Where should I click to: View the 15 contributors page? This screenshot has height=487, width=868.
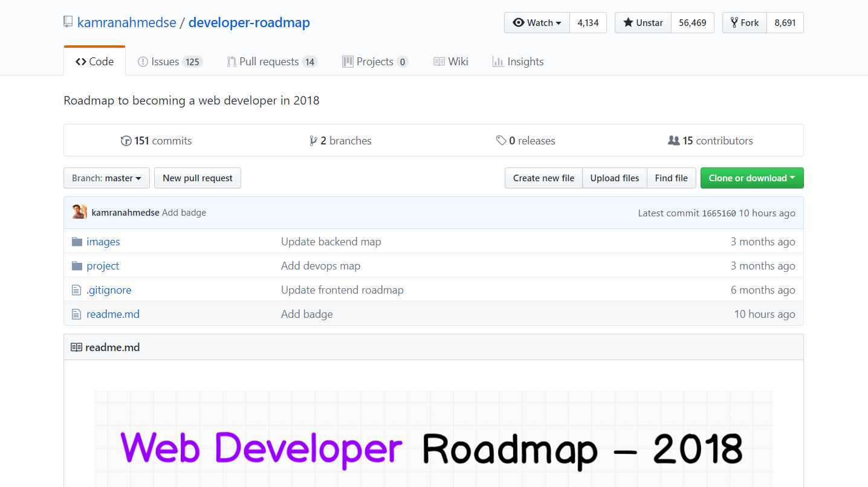(711, 141)
